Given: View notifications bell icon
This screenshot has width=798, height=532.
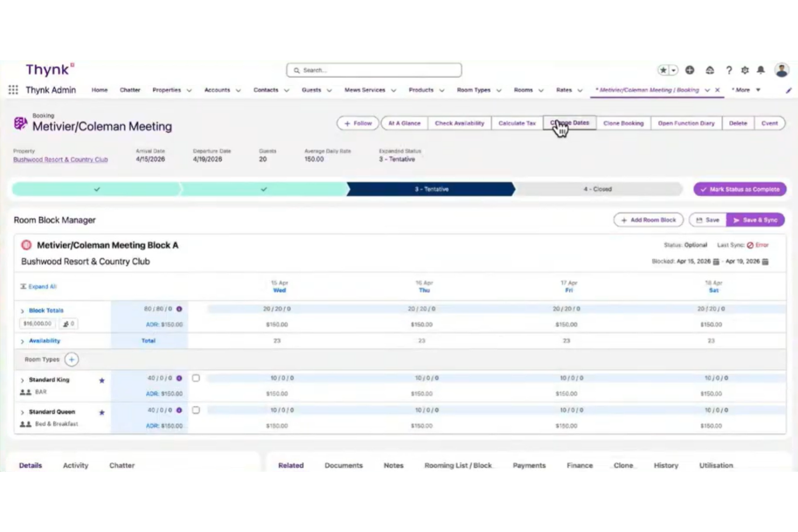Looking at the screenshot, I should point(761,70).
